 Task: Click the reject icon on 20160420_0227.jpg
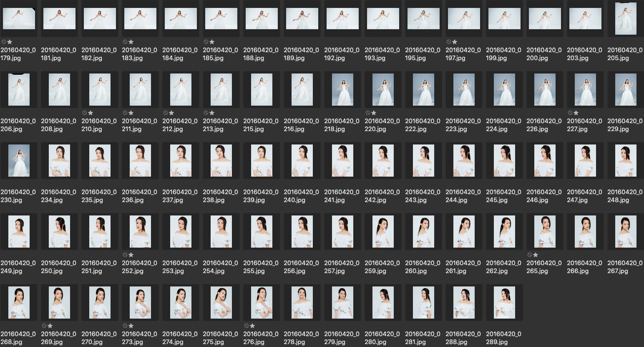pyautogui.click(x=570, y=113)
